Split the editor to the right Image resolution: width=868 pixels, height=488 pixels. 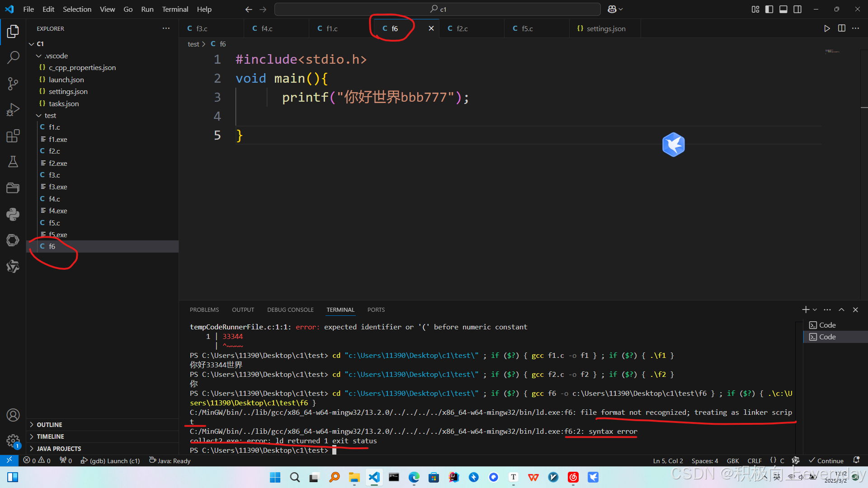841,28
